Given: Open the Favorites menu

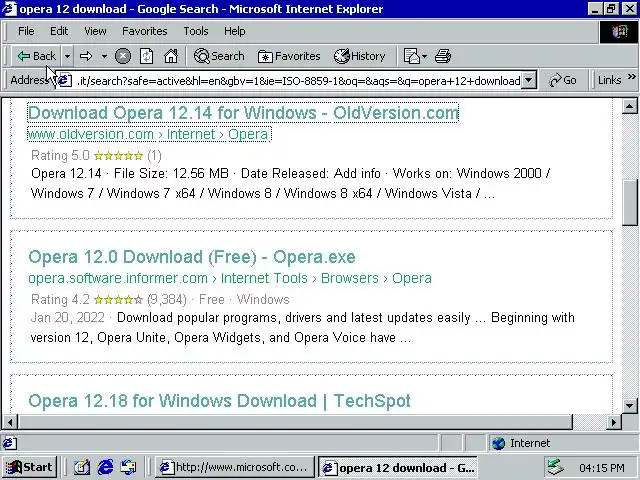Looking at the screenshot, I should coord(144,31).
